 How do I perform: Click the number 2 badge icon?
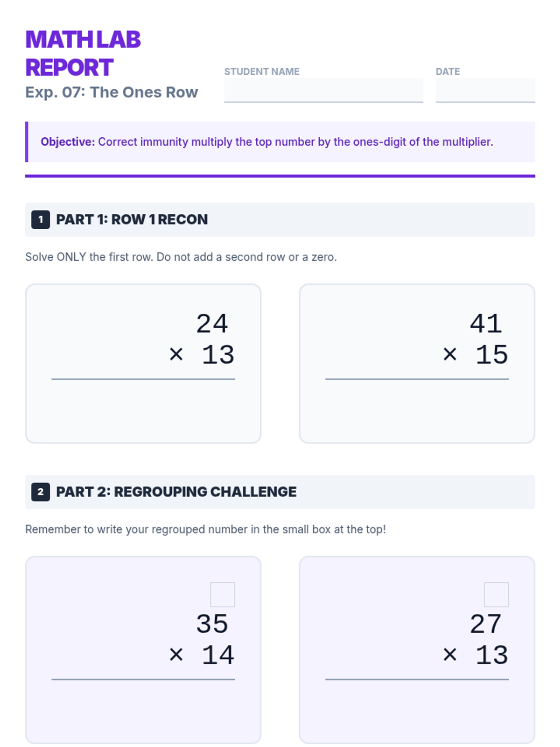coord(41,492)
